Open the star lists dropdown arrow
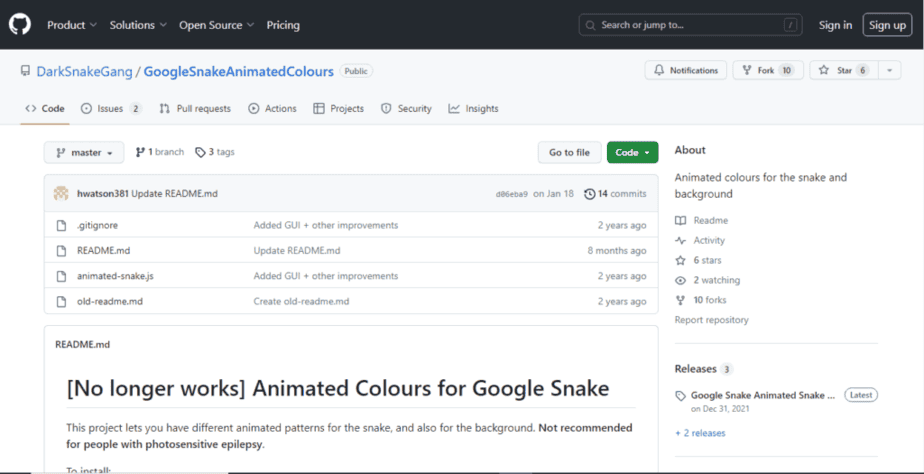 point(890,70)
